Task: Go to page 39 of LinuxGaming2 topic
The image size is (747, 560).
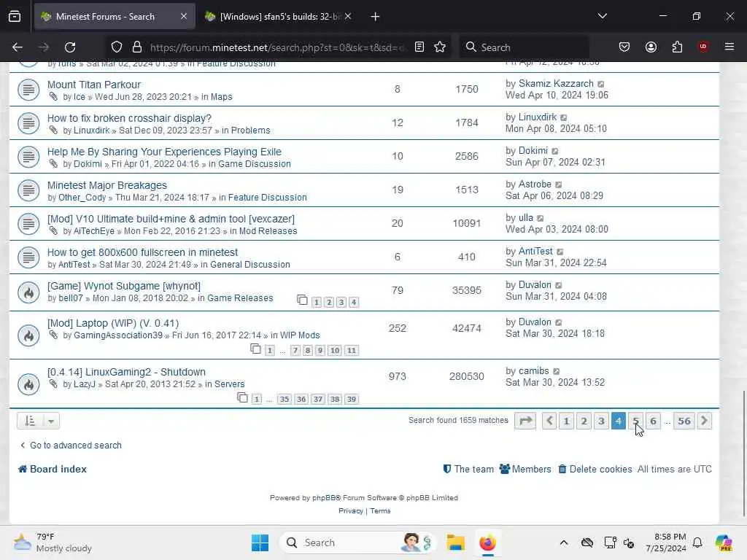Action: point(352,399)
